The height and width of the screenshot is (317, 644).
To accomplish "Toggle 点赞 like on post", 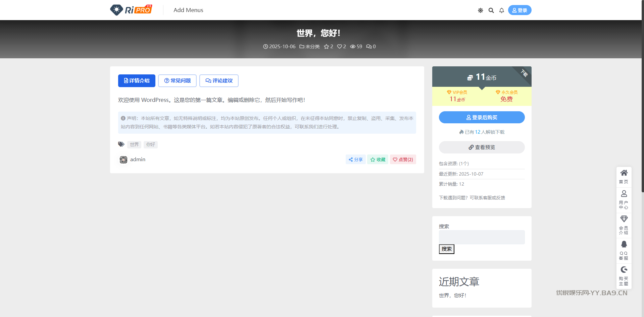I will click(403, 160).
